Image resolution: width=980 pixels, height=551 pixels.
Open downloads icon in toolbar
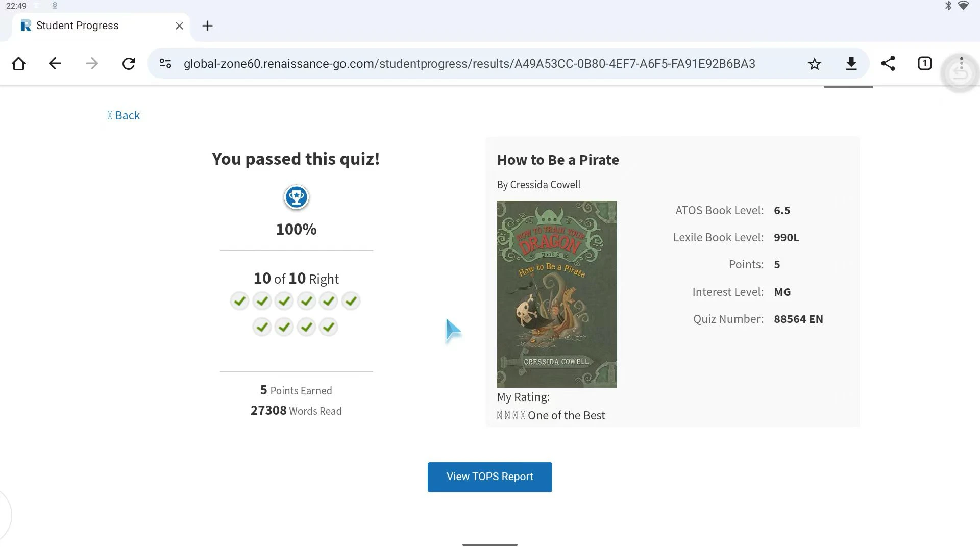click(x=851, y=64)
